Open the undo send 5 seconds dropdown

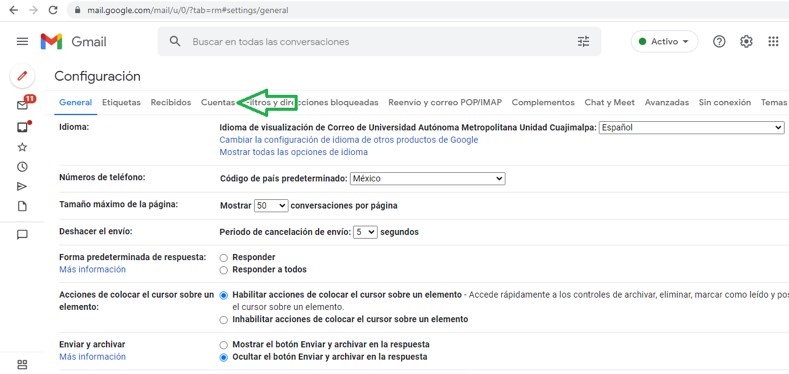tap(365, 232)
